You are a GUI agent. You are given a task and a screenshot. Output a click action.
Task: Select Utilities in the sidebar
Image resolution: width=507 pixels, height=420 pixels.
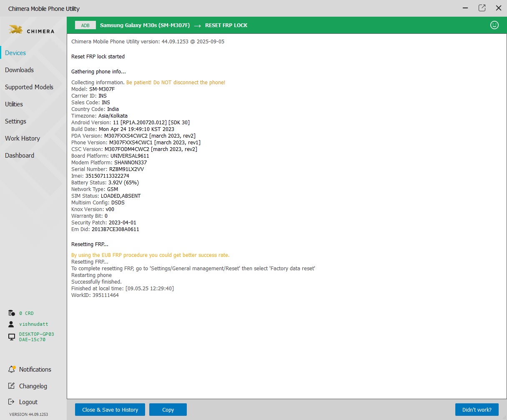tap(14, 104)
